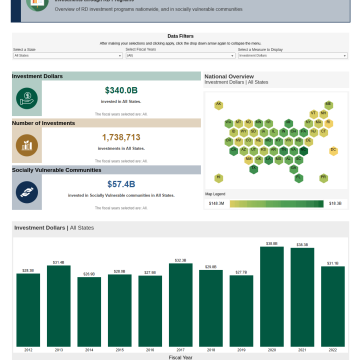Click the National Overview heading

pos(229,76)
